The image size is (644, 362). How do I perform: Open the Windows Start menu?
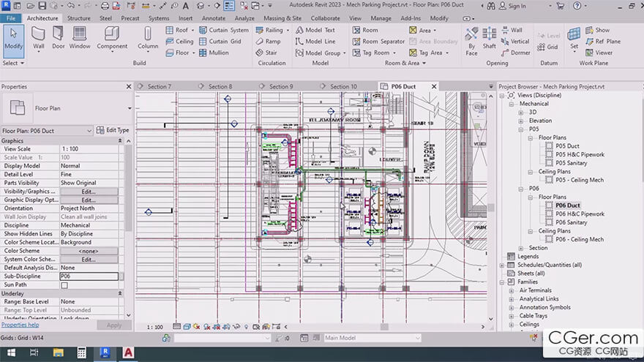pos(12,353)
